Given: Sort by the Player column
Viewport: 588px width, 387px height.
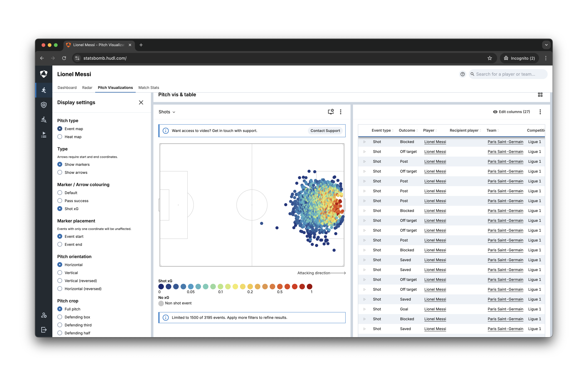Looking at the screenshot, I should (430, 130).
